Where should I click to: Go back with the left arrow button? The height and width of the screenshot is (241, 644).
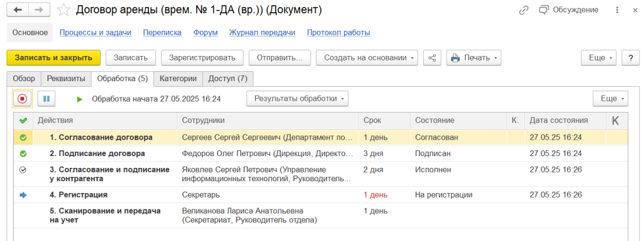click(18, 10)
